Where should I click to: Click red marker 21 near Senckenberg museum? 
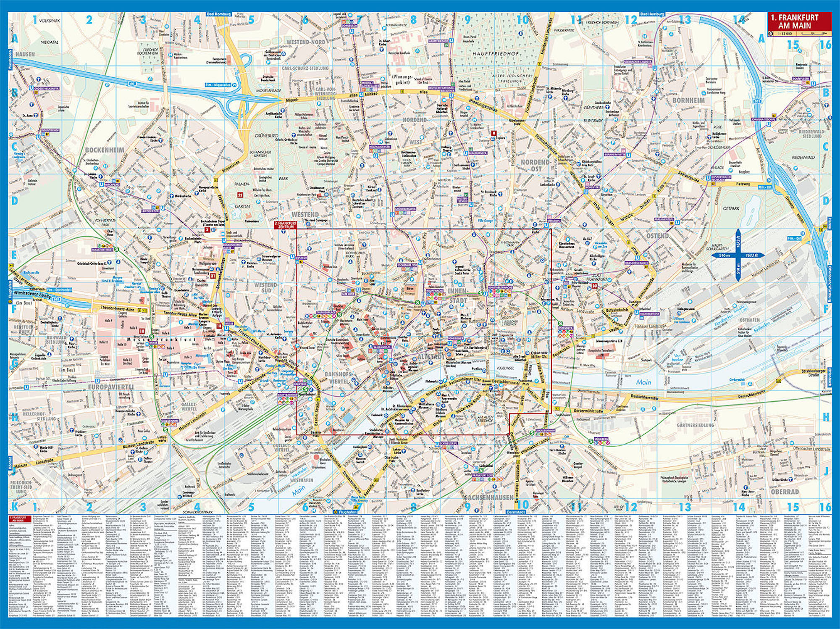213,276
